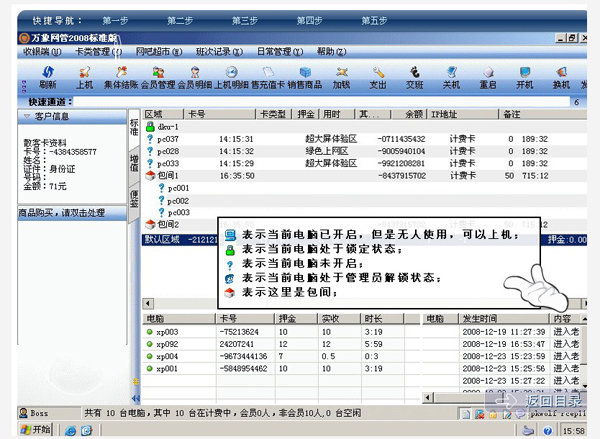Viewport: 600px width, 439px height.
Task: Switch to the 增值 vertical tab
Action: point(134,163)
